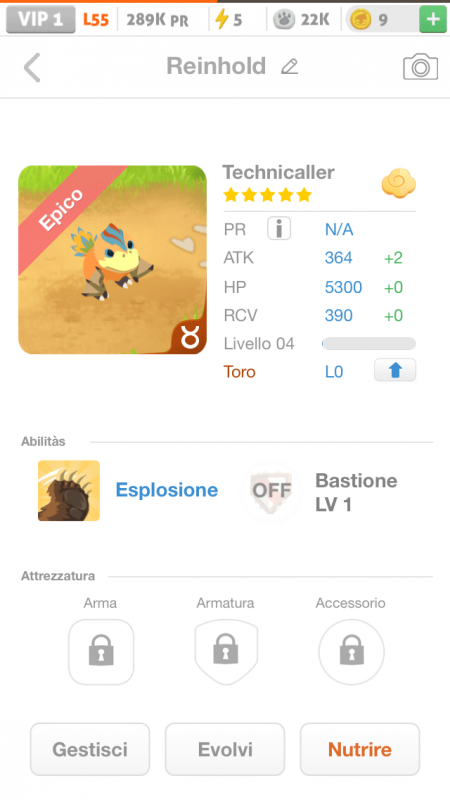This screenshot has height=800, width=450.
Task: Tap the back arrow icon
Action: (x=32, y=67)
